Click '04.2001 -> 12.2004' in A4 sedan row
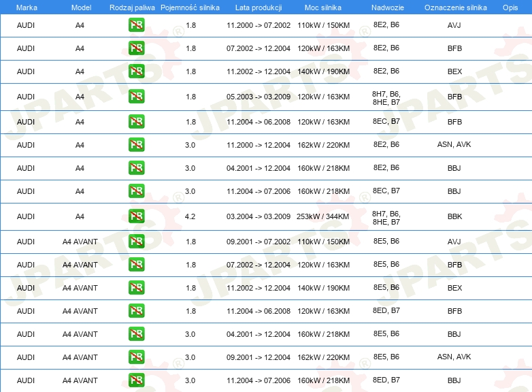532x392 pixels. coord(259,168)
